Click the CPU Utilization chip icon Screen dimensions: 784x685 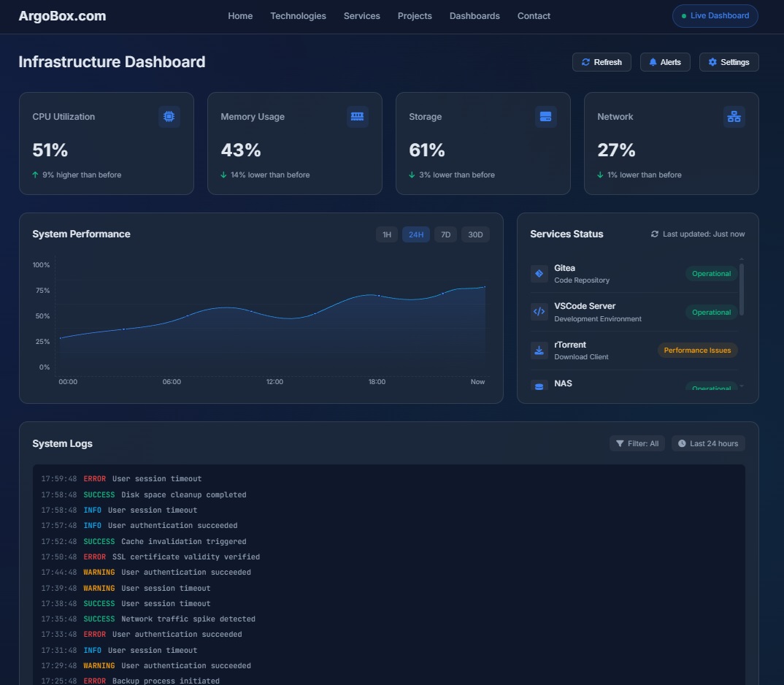pyautogui.click(x=169, y=116)
